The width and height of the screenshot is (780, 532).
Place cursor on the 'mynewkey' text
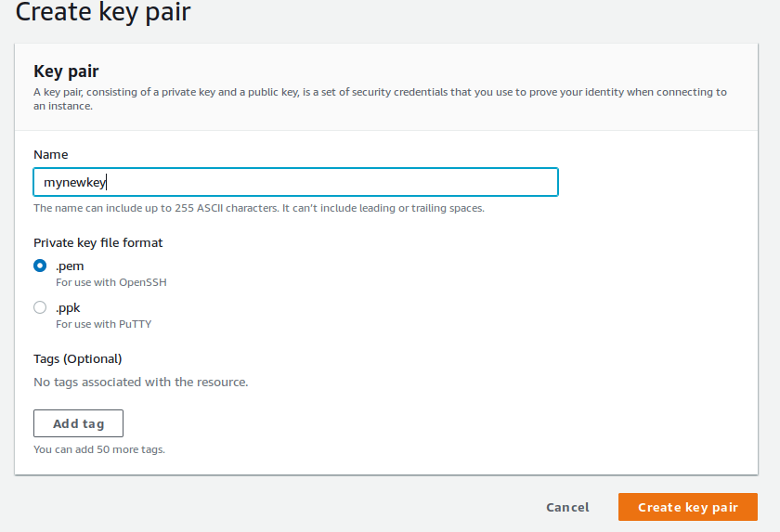coord(75,183)
